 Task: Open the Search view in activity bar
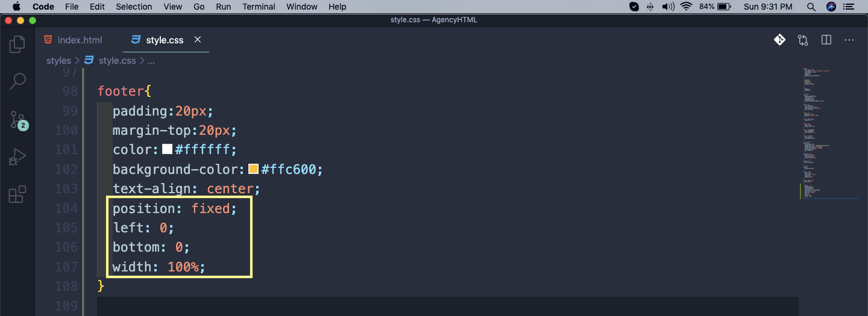coord(17,82)
